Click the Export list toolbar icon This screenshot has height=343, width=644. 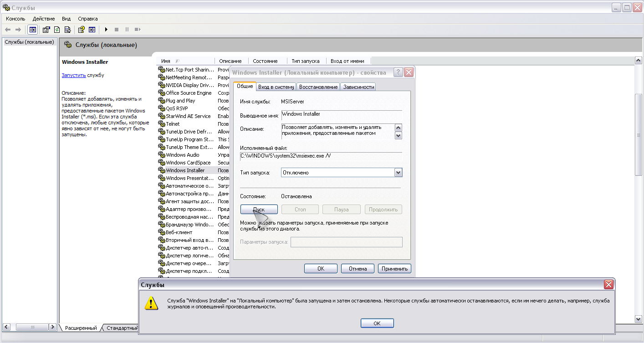(67, 30)
